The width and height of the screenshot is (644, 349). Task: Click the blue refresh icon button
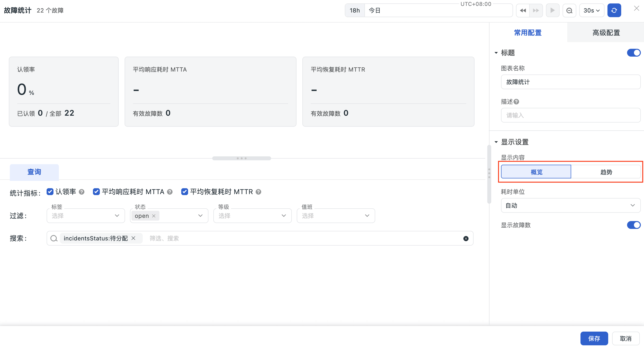pyautogui.click(x=614, y=11)
